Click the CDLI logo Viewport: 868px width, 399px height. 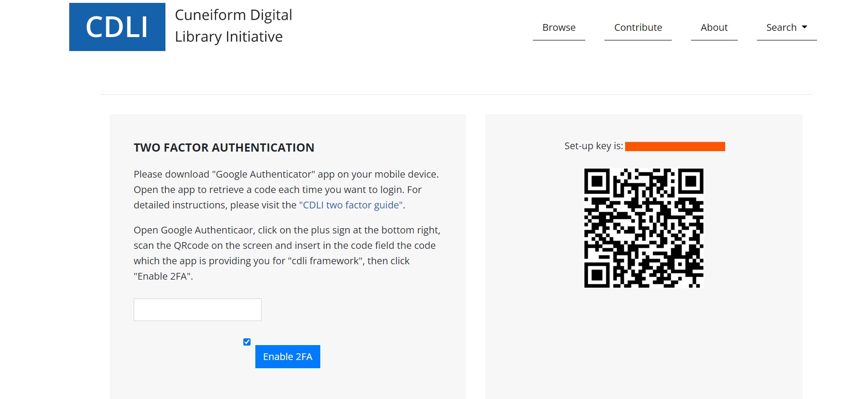click(x=117, y=27)
